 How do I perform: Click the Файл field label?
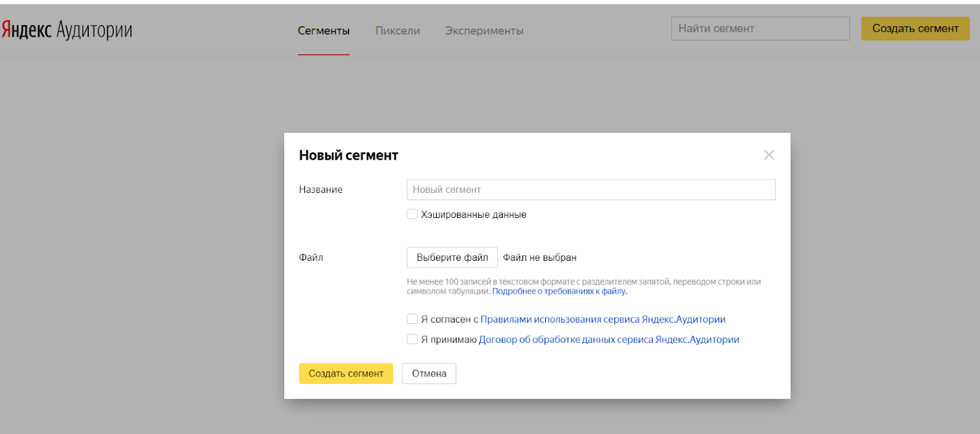[311, 258]
